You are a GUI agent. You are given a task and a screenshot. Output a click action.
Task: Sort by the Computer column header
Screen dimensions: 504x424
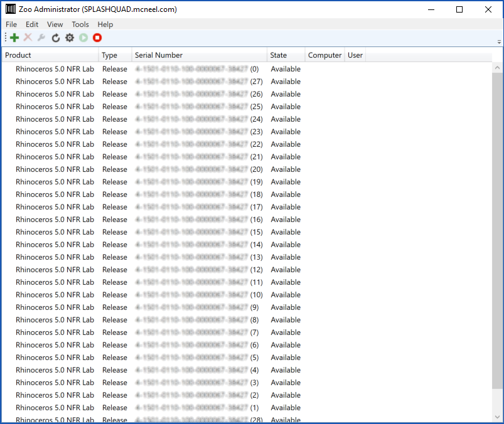click(x=324, y=55)
